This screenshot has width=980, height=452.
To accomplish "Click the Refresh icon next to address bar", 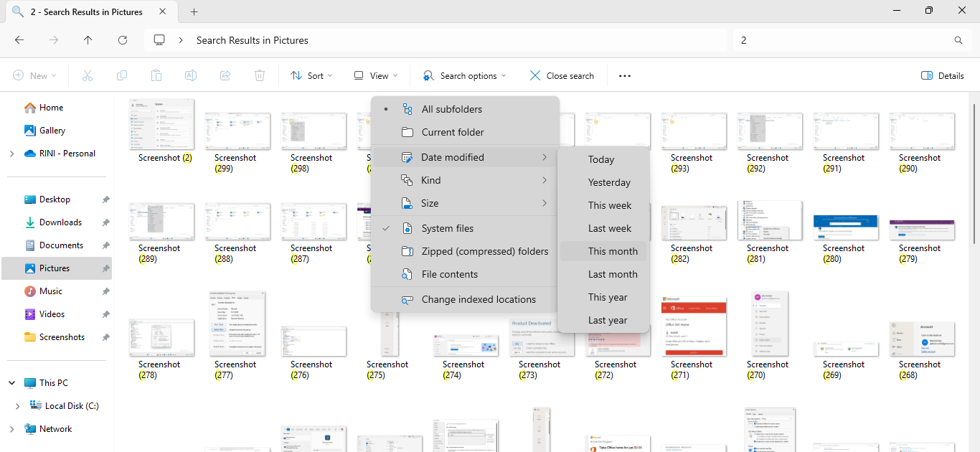I will click(123, 40).
